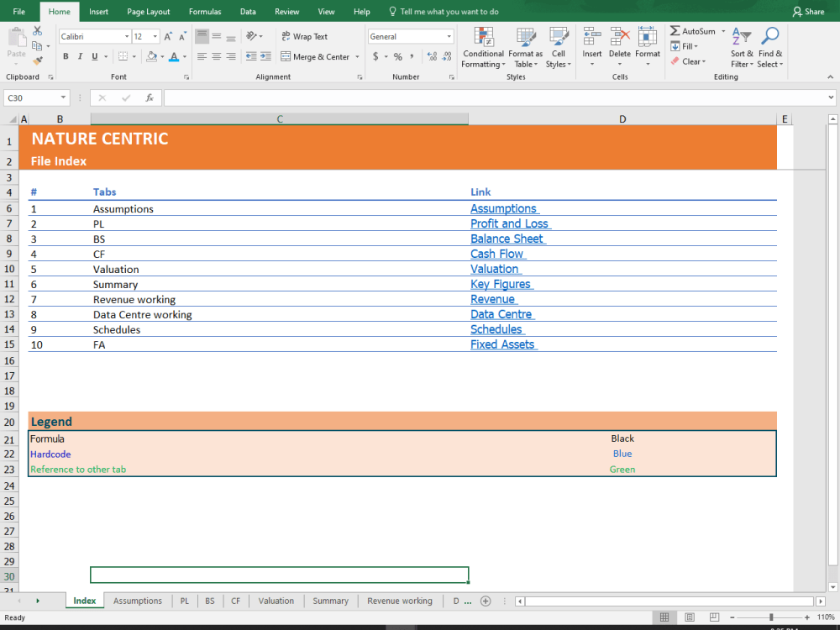Click the Accounting dollar format icon
The height and width of the screenshot is (630, 840).
[x=375, y=56]
